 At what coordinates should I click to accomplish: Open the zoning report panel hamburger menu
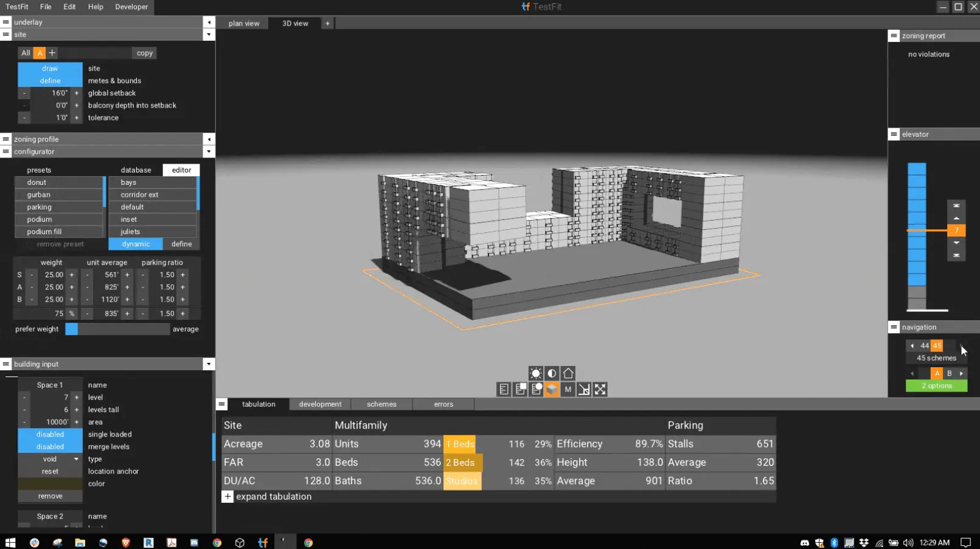(x=893, y=35)
